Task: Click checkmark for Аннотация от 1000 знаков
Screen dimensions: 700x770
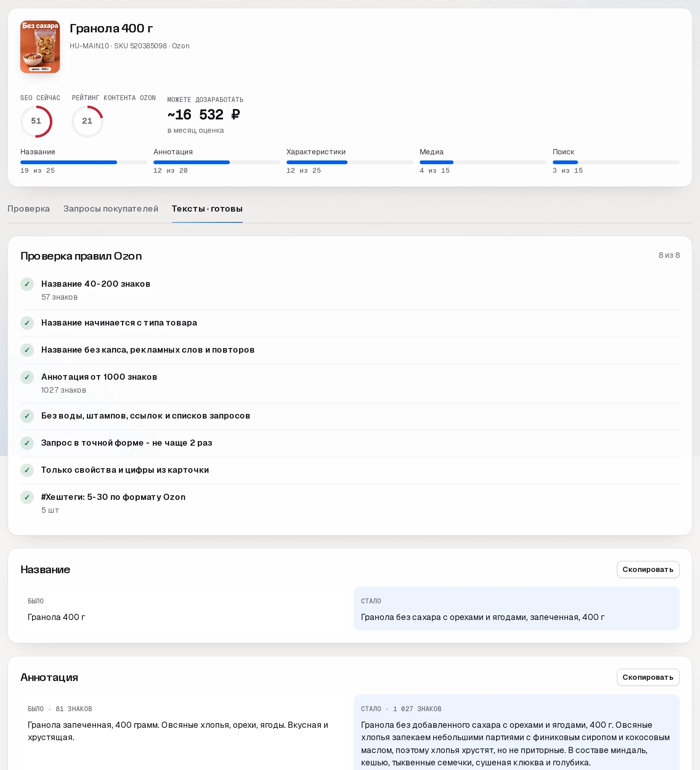Action: (x=27, y=377)
